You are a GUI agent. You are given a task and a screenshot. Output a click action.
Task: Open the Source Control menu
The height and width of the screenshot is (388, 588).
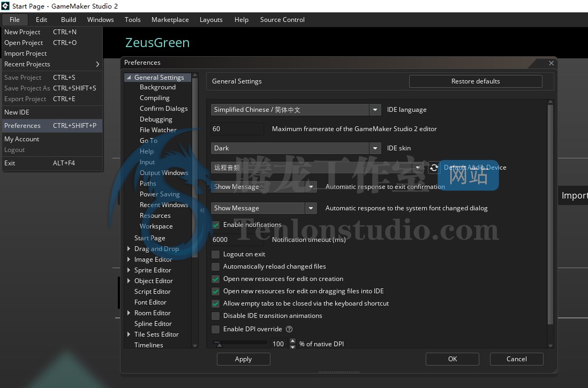pyautogui.click(x=282, y=19)
